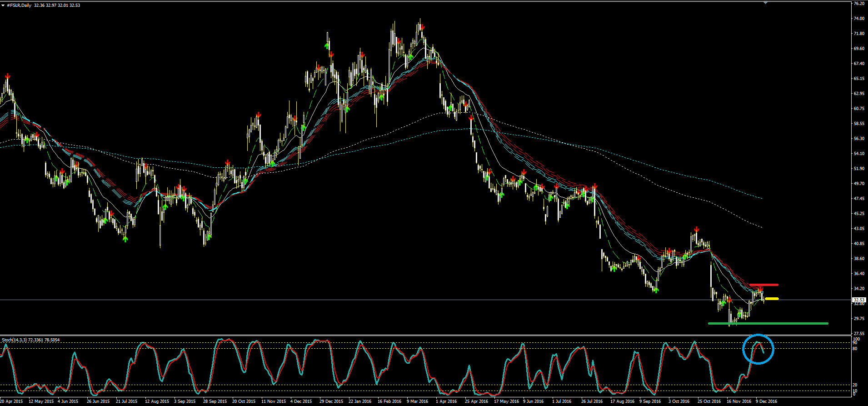The width and height of the screenshot is (868, 406).
Task: Click the 47.45 price axis label
Action: coord(859,199)
